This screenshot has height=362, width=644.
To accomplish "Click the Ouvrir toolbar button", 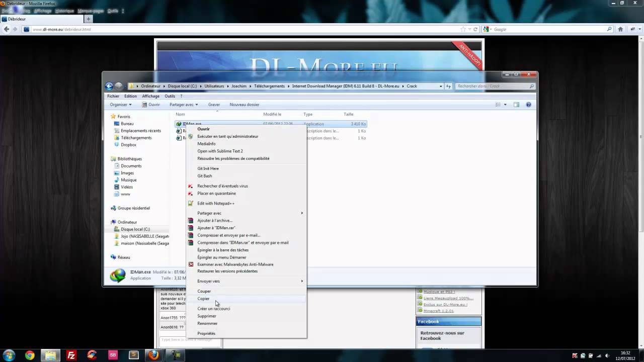I will 151,105.
